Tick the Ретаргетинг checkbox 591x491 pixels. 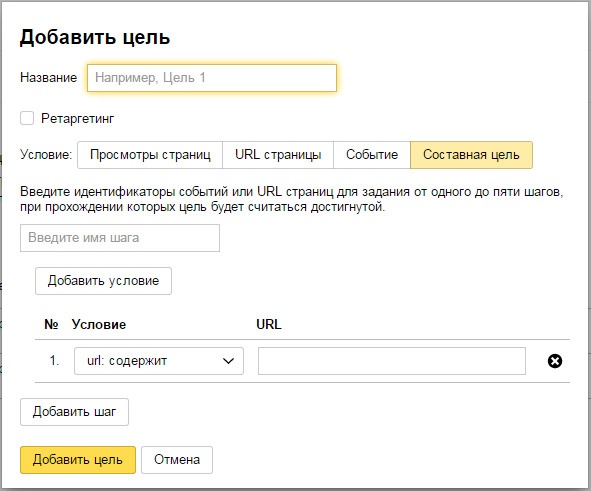27,118
